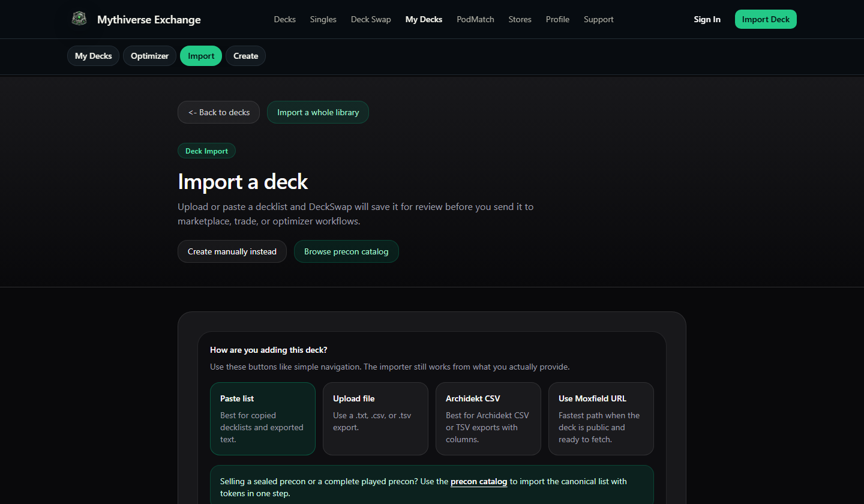864x504 pixels.
Task: Select the Use Moxfield URL option card
Action: click(x=601, y=419)
